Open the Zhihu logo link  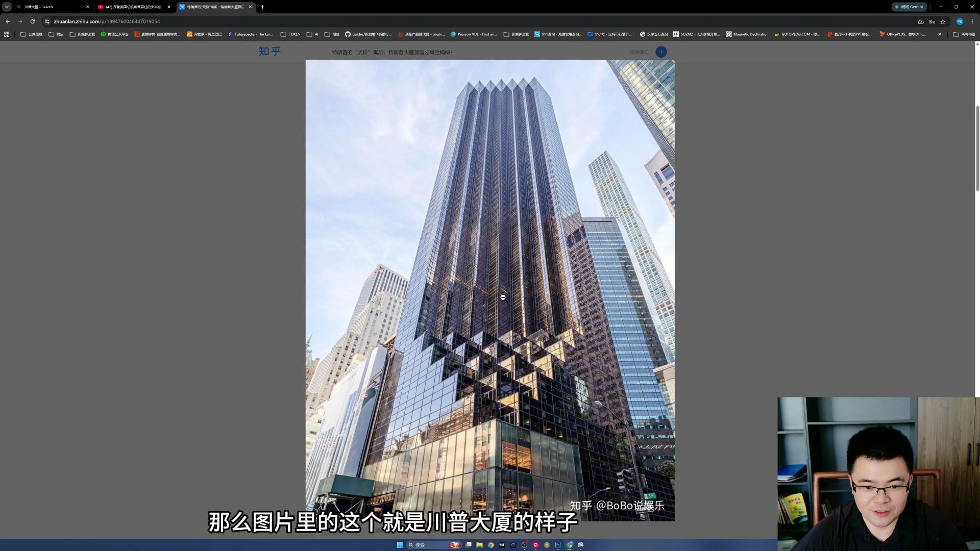tap(269, 52)
